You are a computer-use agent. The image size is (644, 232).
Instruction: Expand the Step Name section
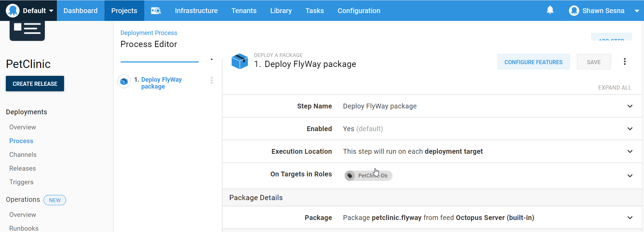[x=630, y=106]
